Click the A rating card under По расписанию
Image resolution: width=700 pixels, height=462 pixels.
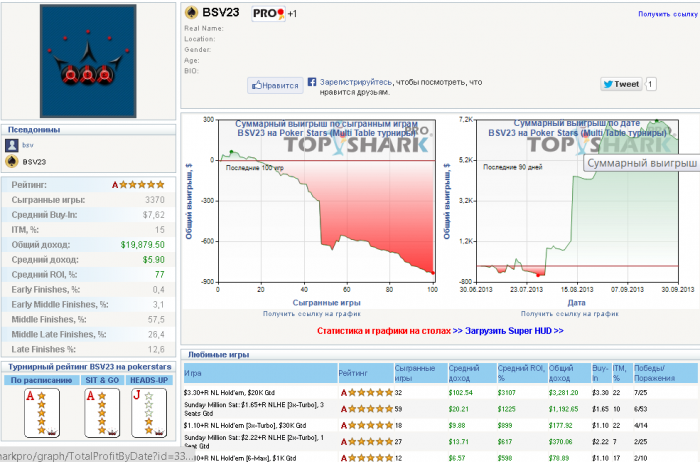pyautogui.click(x=42, y=413)
